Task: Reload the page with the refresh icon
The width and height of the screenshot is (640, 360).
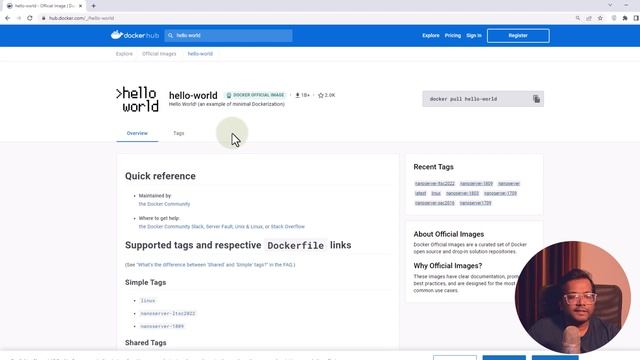Action: tap(30, 18)
